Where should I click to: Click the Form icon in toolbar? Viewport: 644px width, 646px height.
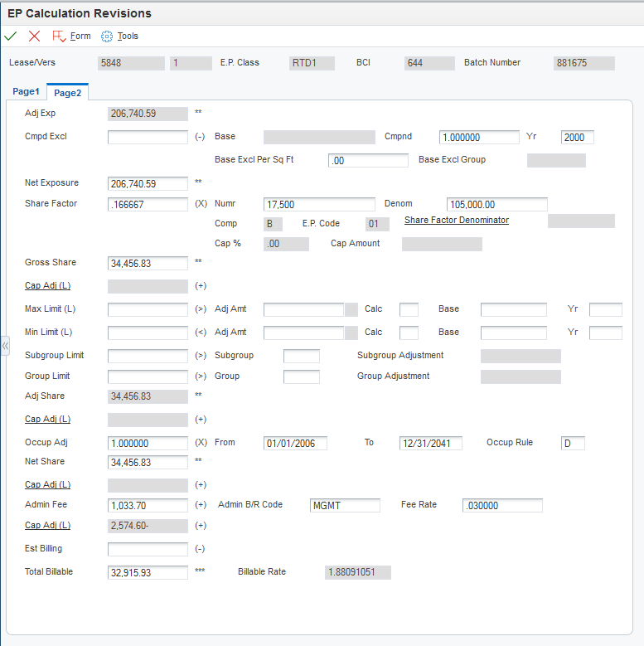coord(59,36)
